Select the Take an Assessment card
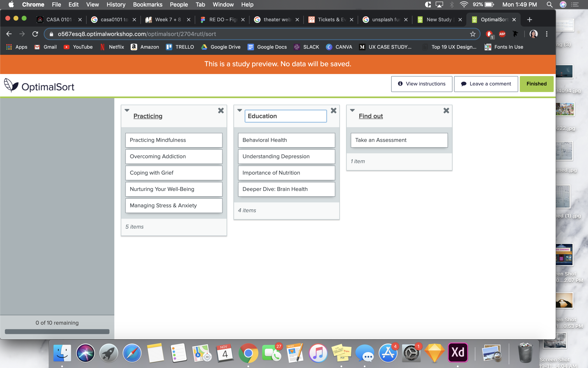The image size is (588, 368). (x=399, y=140)
